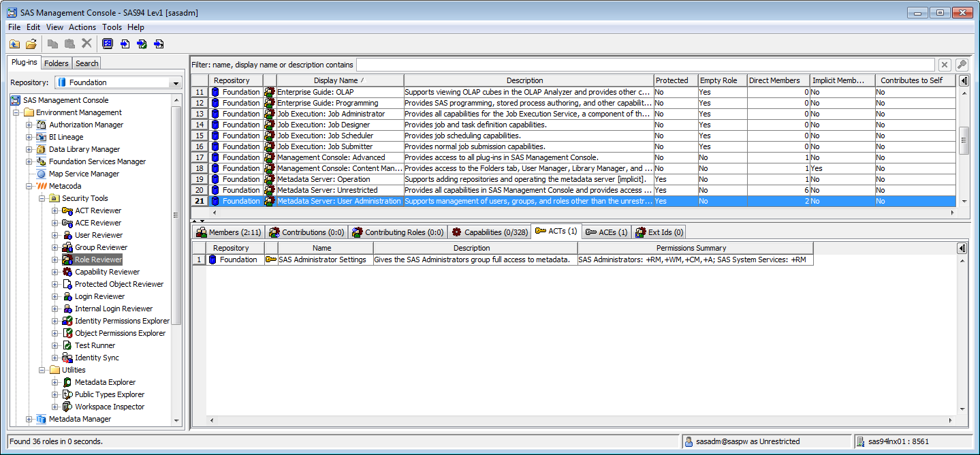Click the blue arrow page toolbar icon

(x=125, y=44)
